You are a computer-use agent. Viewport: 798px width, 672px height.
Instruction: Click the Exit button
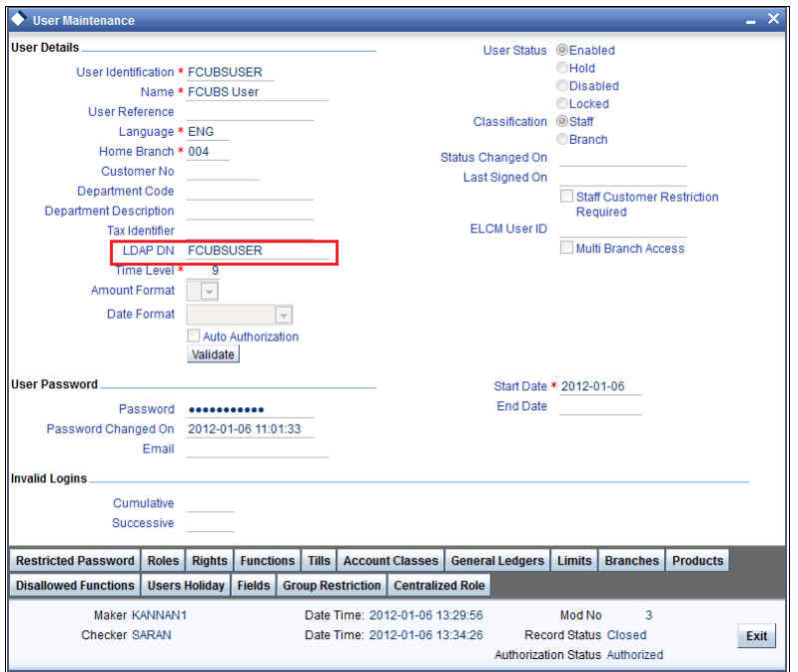[x=756, y=636]
